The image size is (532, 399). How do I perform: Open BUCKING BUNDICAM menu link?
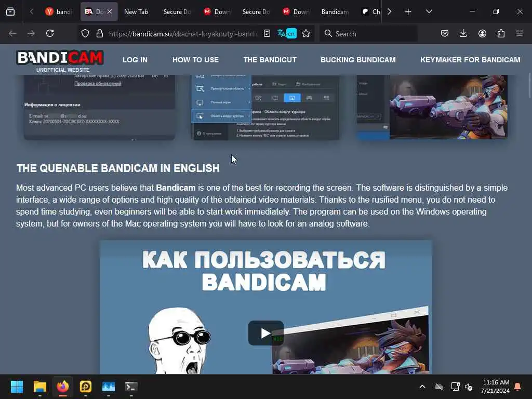pyautogui.click(x=358, y=60)
